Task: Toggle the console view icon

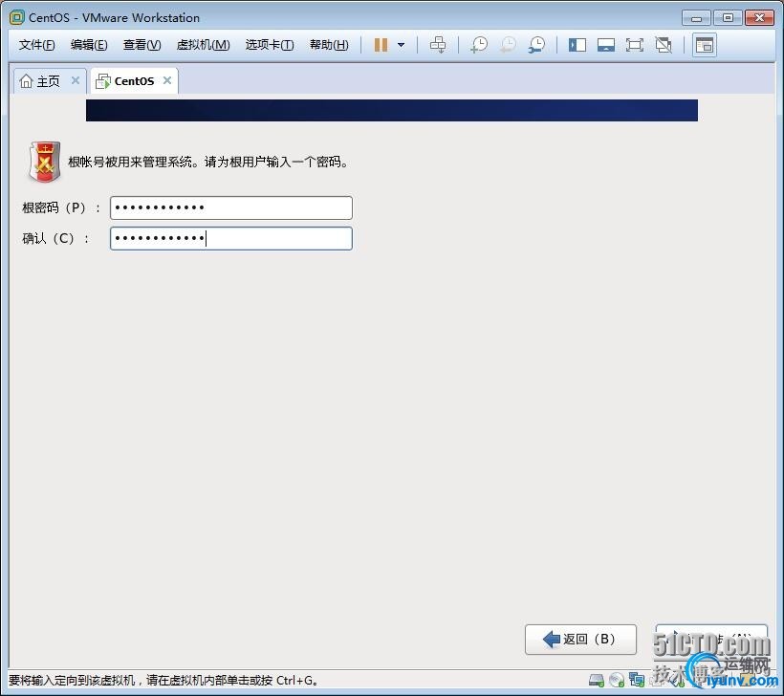Action: click(705, 45)
